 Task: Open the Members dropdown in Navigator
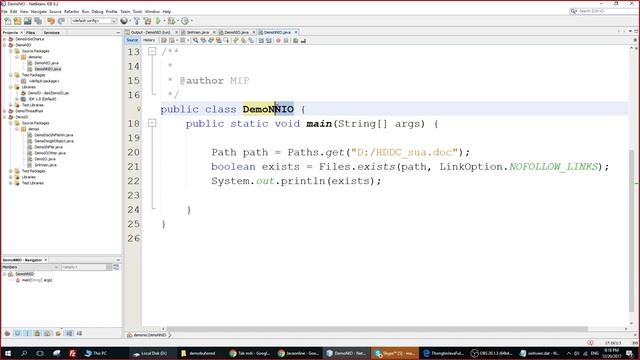click(x=31, y=267)
